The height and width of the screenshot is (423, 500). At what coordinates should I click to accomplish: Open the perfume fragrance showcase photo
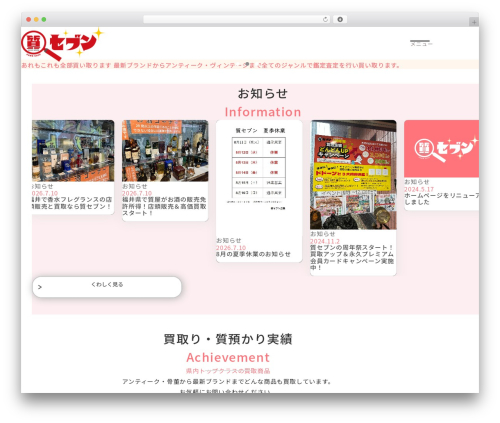click(x=73, y=151)
